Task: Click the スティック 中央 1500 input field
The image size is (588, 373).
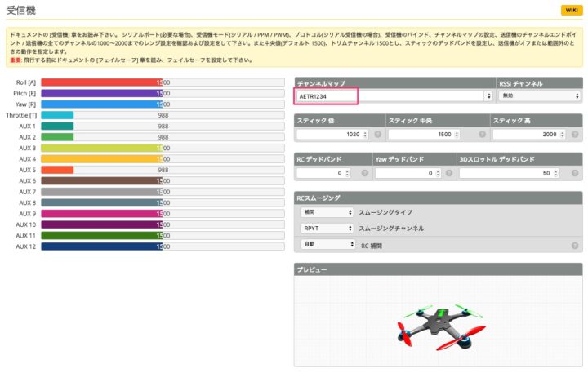Action: pos(421,135)
